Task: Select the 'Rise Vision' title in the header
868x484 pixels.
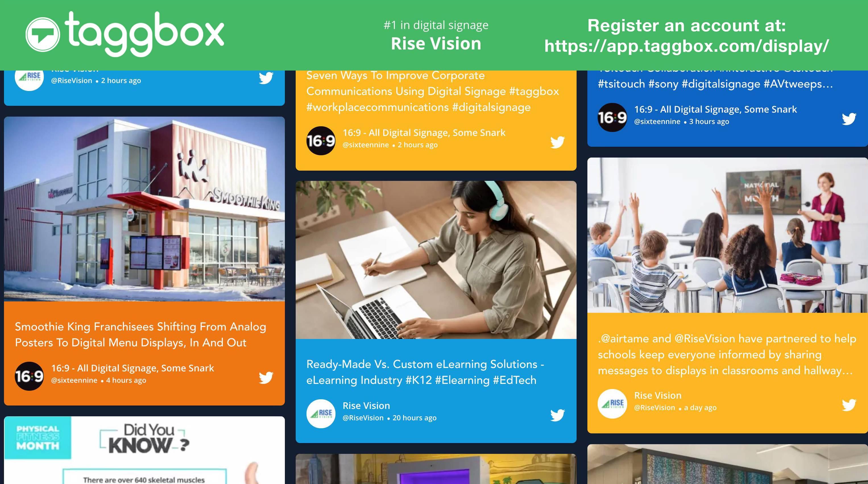Action: coord(436,44)
